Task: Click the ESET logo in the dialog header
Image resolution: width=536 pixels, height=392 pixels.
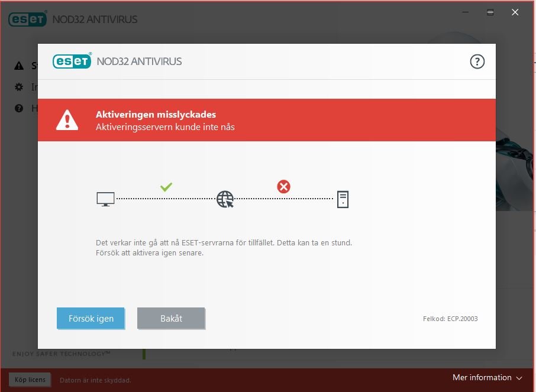Action: [72, 61]
